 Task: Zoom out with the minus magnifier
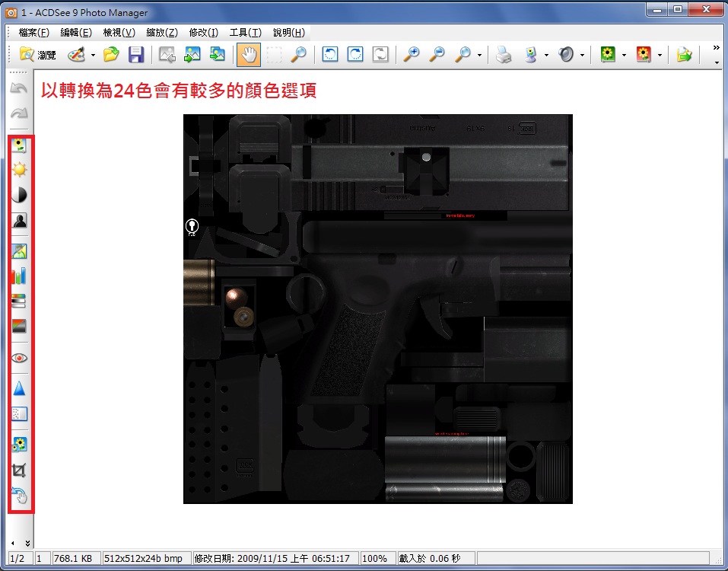point(437,55)
